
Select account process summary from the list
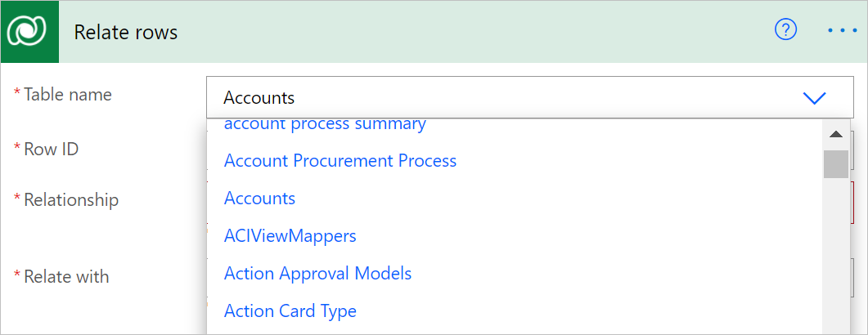[x=325, y=125]
